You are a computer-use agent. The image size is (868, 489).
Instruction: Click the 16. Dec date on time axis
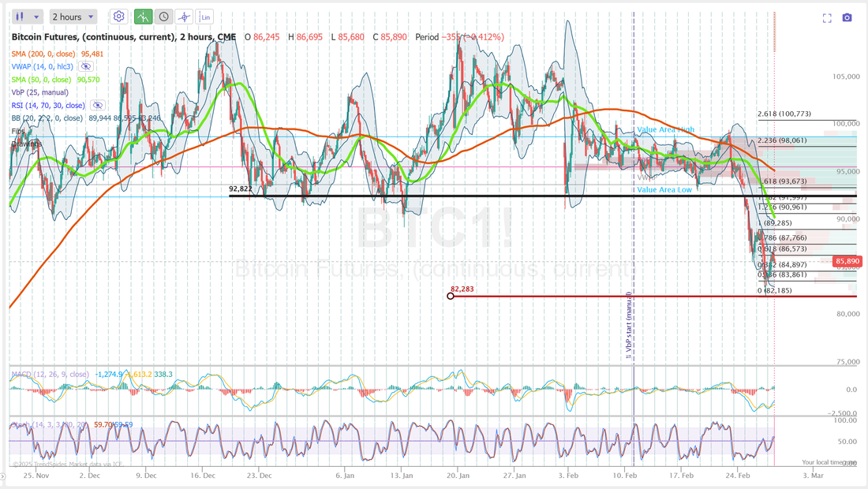(203, 475)
